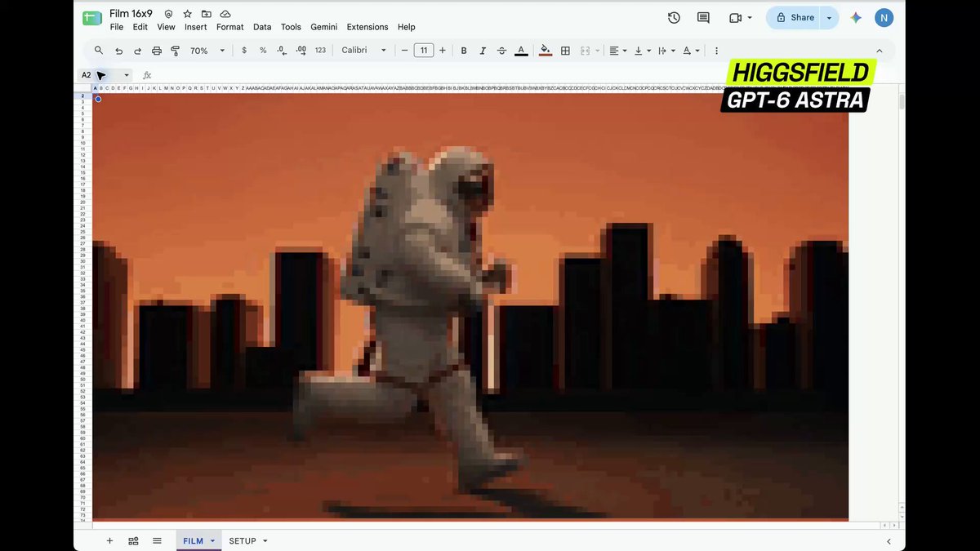Open the account avatar N
Image resolution: width=980 pixels, height=551 pixels.
883,17
